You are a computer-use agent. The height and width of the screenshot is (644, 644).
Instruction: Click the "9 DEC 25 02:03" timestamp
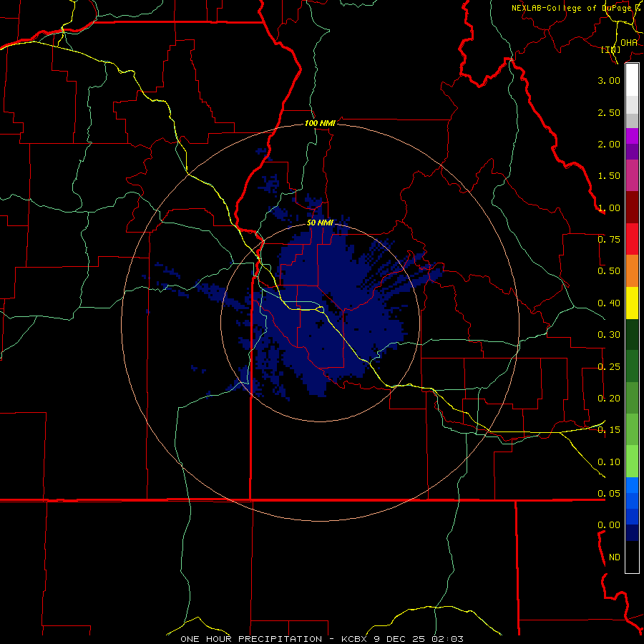[419, 639]
